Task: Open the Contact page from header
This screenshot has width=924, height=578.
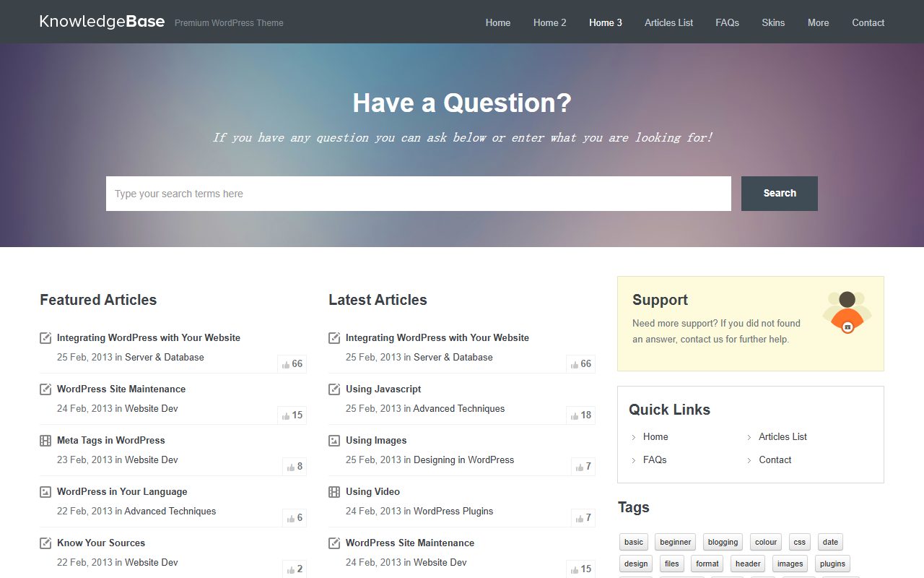Action: click(x=868, y=22)
